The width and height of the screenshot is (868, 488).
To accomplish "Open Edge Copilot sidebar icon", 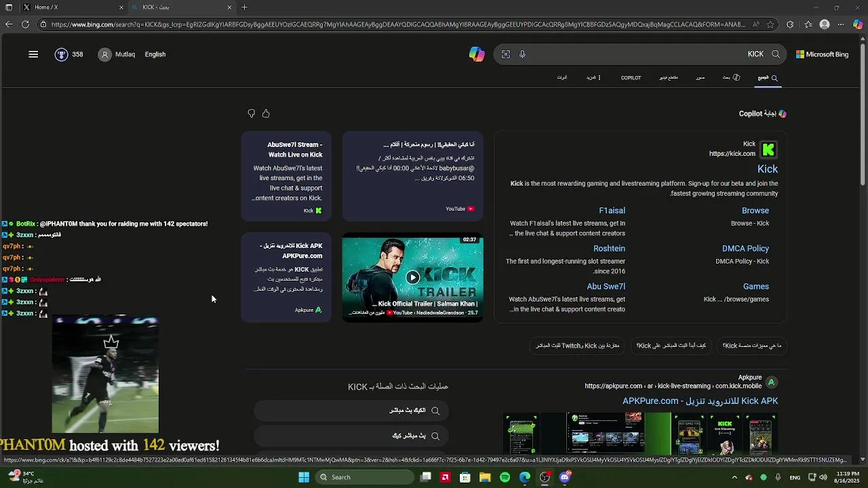I will (x=858, y=24).
